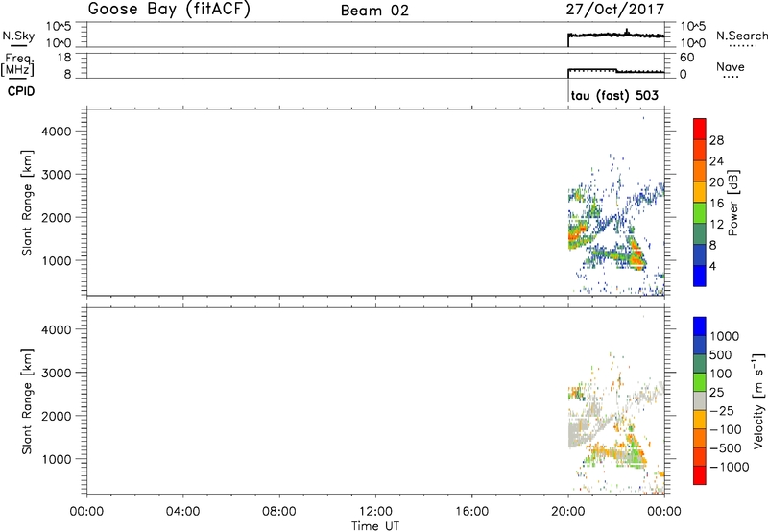Click the 3000 tick in velocity panel
Viewport: 768px width, 532px height.
tap(56, 373)
